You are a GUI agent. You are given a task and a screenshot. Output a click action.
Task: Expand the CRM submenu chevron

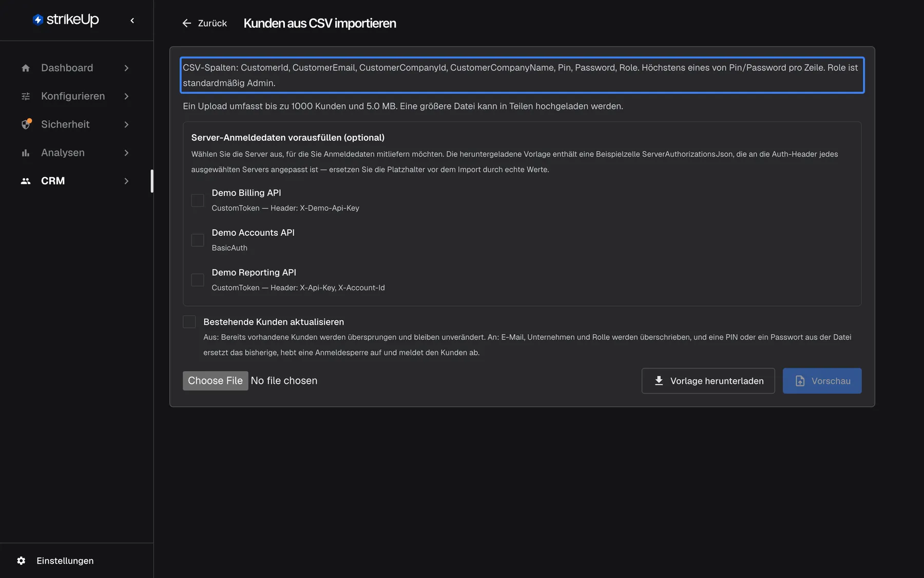coord(126,181)
